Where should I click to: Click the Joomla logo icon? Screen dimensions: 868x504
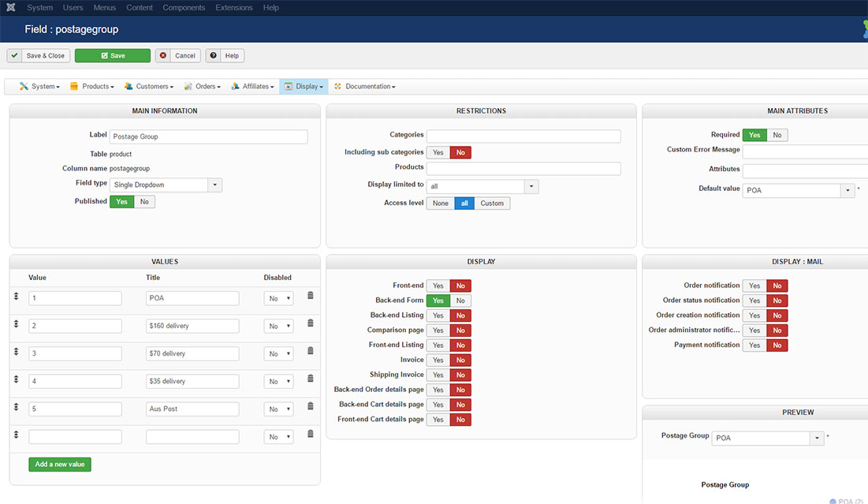click(x=10, y=7)
